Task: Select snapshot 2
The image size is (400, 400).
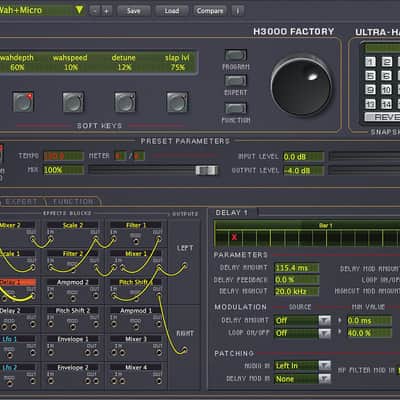Action: tap(386, 62)
